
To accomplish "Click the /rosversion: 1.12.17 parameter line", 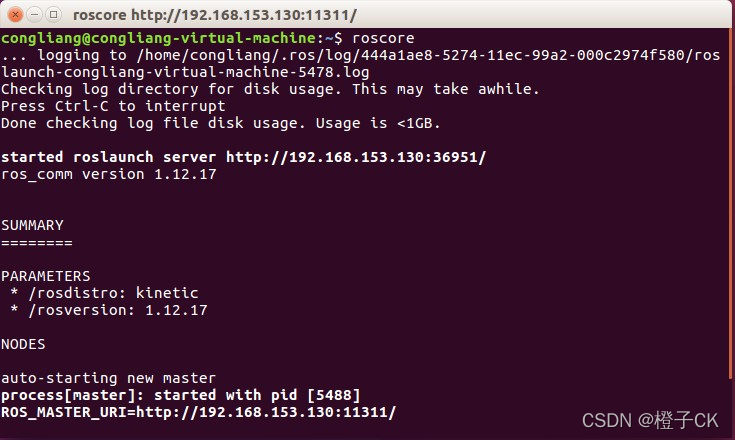I will [108, 310].
